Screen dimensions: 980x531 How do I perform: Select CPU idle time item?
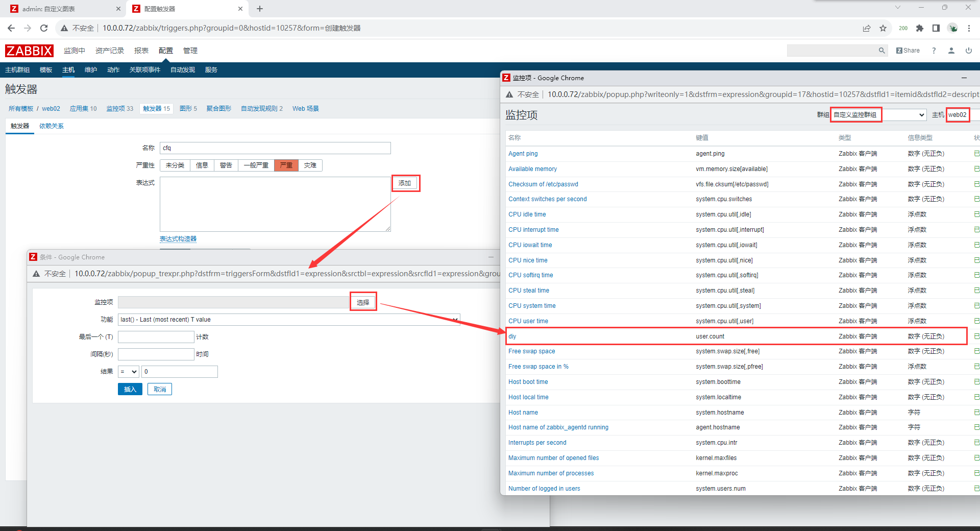point(527,214)
